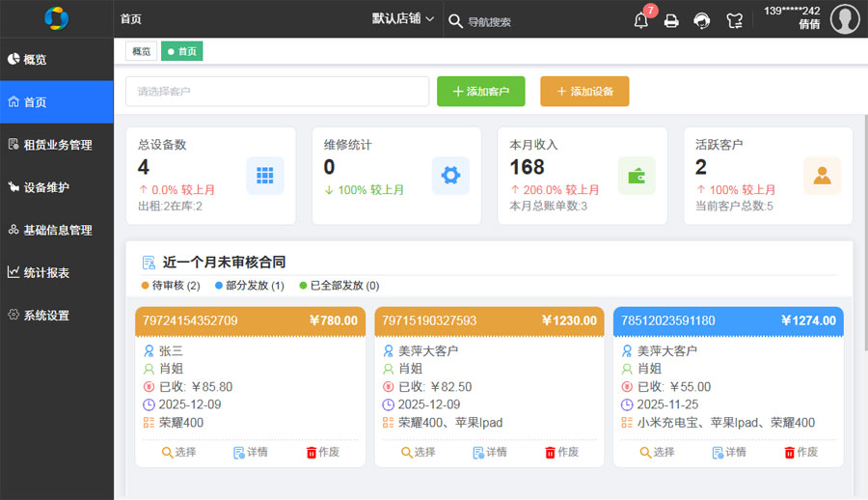The height and width of the screenshot is (500, 868).
Task: Open 系统设置 sidebar menu
Action: [57, 316]
